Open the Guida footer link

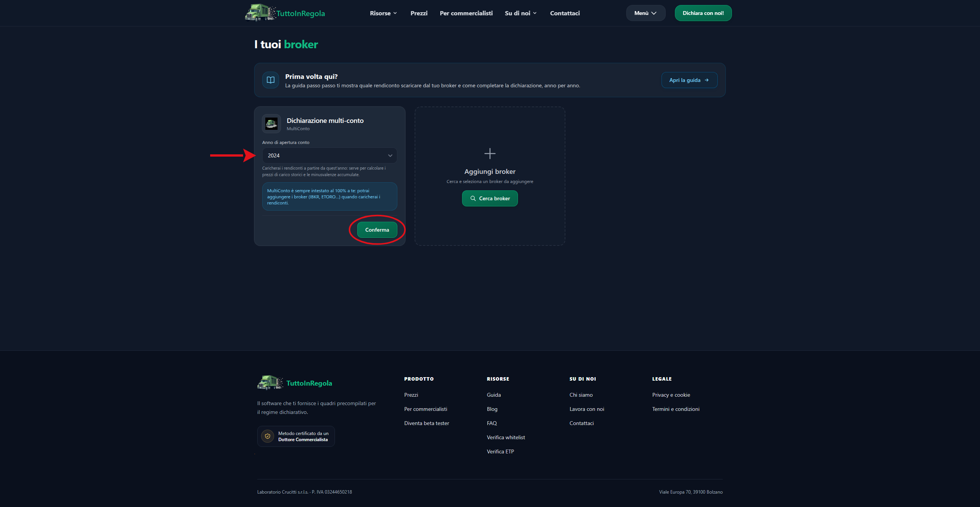[493, 395]
